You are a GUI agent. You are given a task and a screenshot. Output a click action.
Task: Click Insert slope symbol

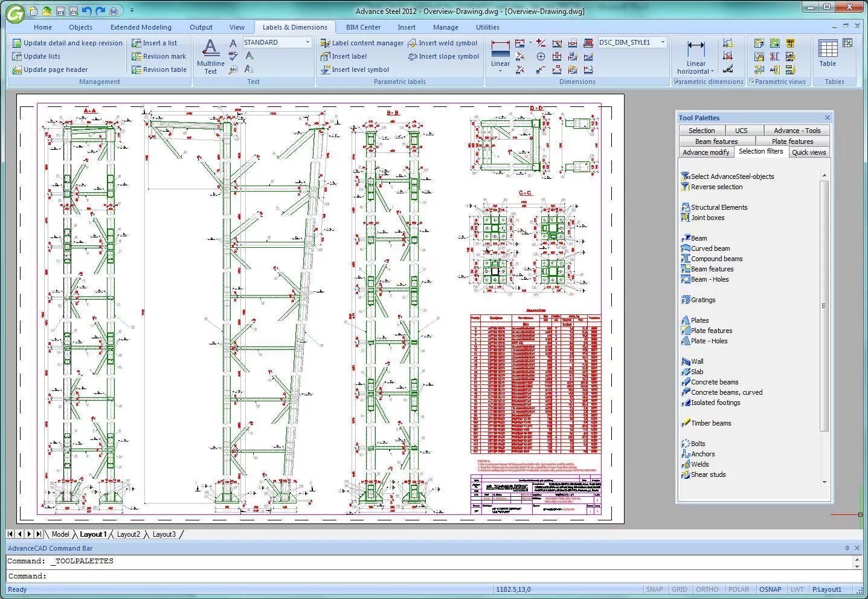tap(443, 56)
